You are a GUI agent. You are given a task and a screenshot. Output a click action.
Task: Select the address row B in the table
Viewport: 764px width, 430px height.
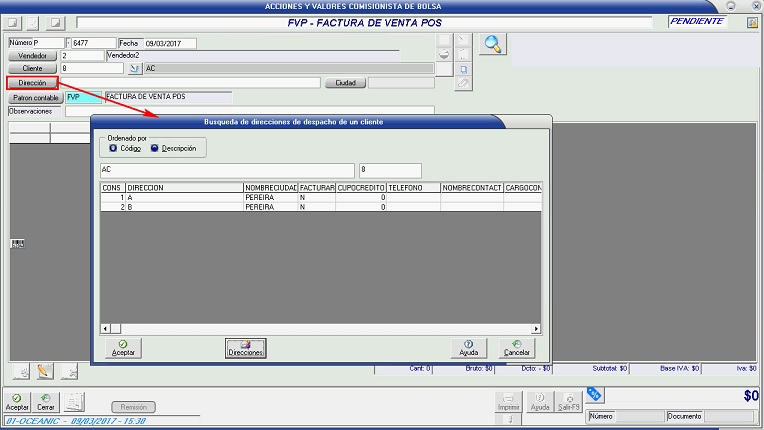pos(184,207)
